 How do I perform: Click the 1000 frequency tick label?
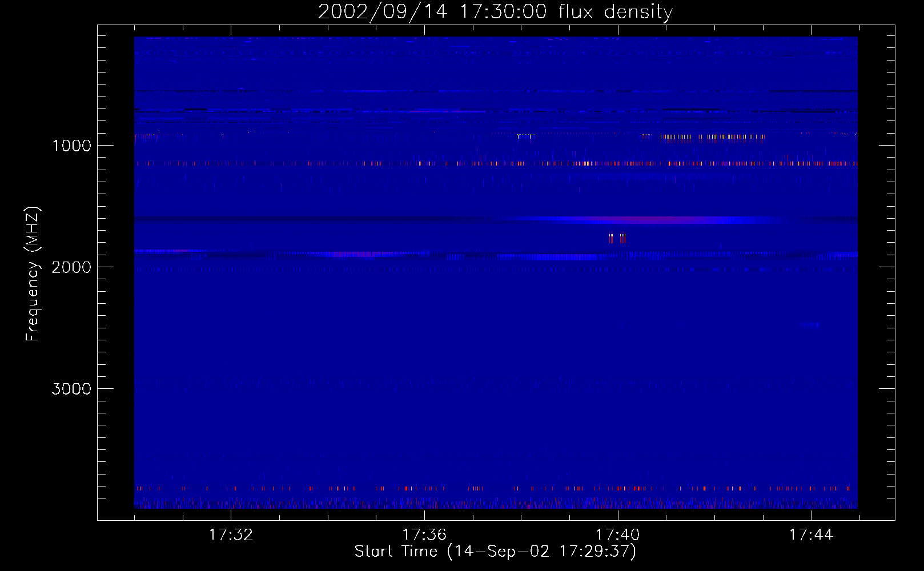click(x=72, y=146)
